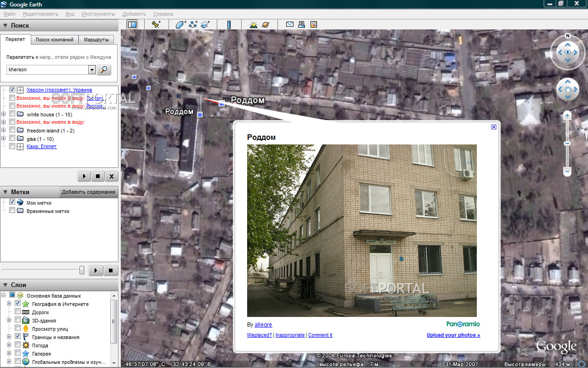Expand the География в Интернете layer
The image size is (588, 368).
(x=9, y=304)
